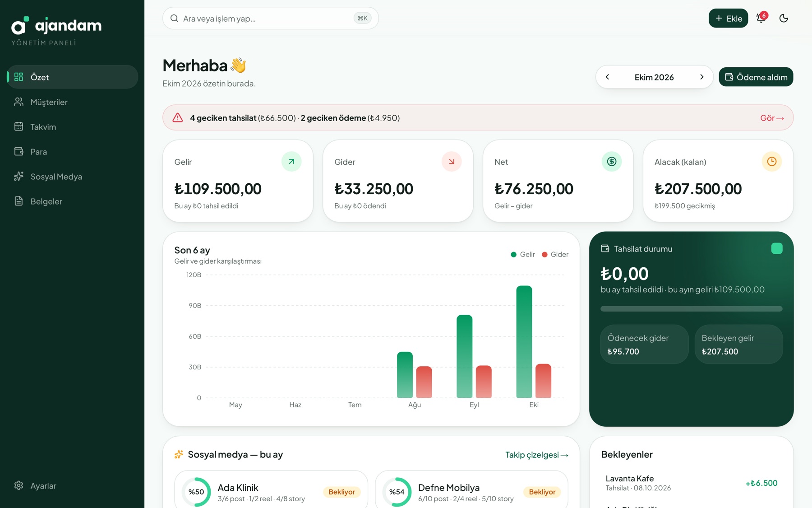
Task: Open Para in the sidebar
Action: pos(72,152)
